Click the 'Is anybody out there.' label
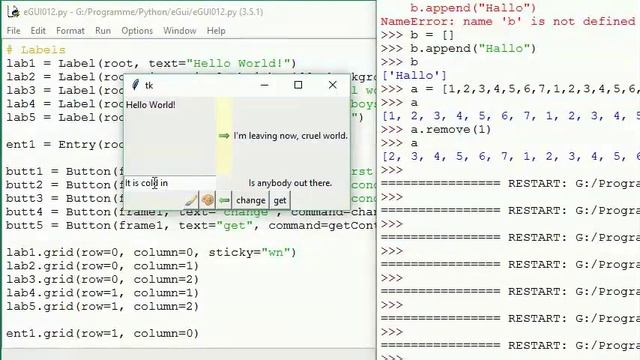 pyautogui.click(x=290, y=183)
